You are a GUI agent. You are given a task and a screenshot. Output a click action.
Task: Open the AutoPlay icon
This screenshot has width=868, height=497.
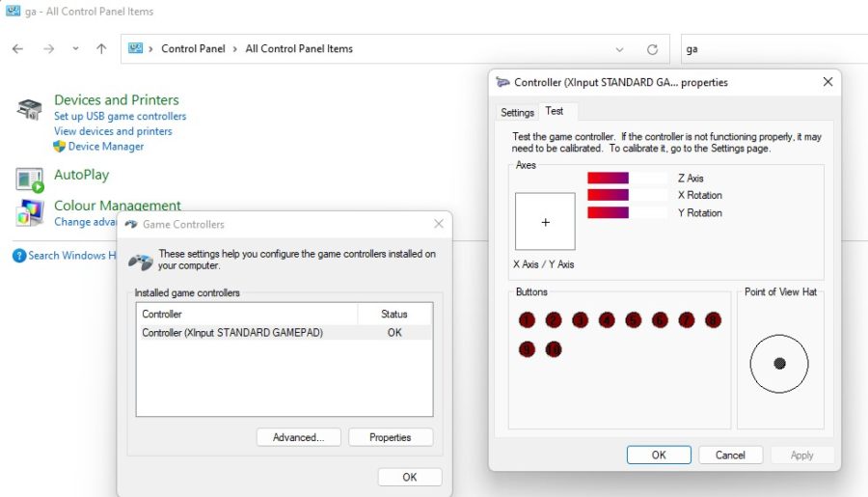(x=29, y=180)
